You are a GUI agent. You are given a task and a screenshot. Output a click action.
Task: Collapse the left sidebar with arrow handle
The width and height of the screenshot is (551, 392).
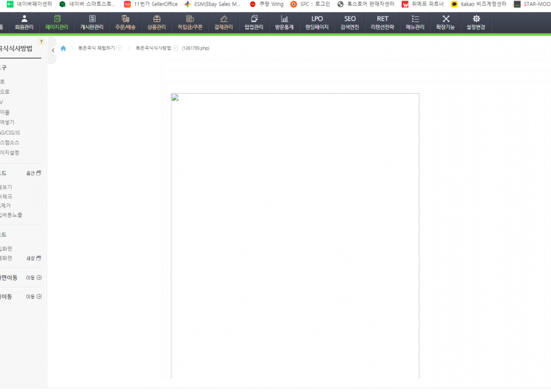[x=53, y=50]
